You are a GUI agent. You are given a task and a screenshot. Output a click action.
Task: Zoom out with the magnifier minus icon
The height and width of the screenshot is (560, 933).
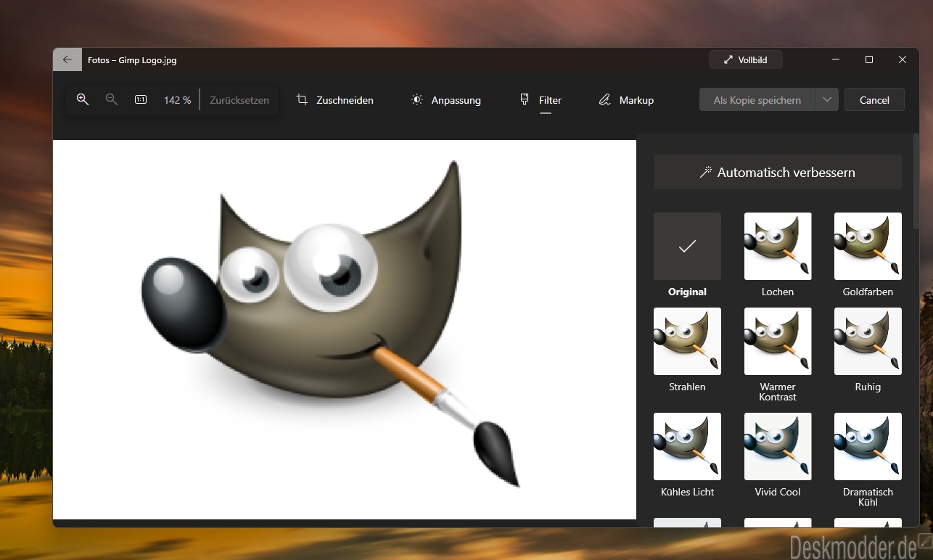pyautogui.click(x=112, y=99)
